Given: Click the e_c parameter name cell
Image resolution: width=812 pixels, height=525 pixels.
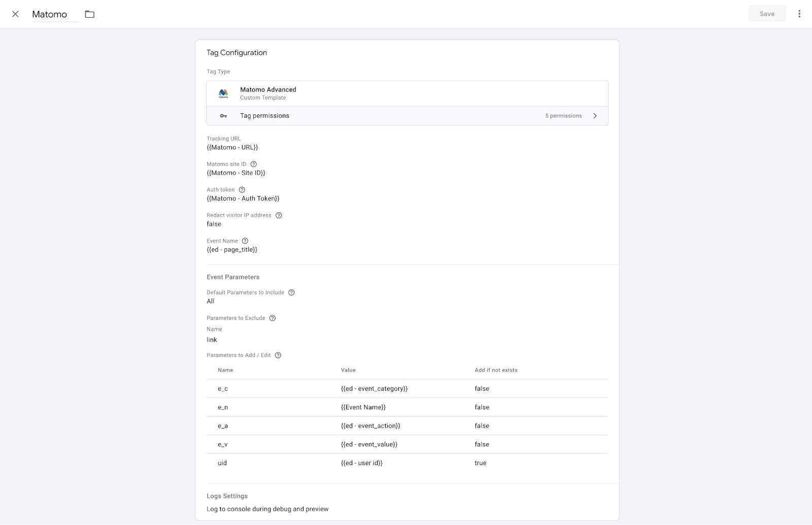Looking at the screenshot, I should tap(223, 388).
